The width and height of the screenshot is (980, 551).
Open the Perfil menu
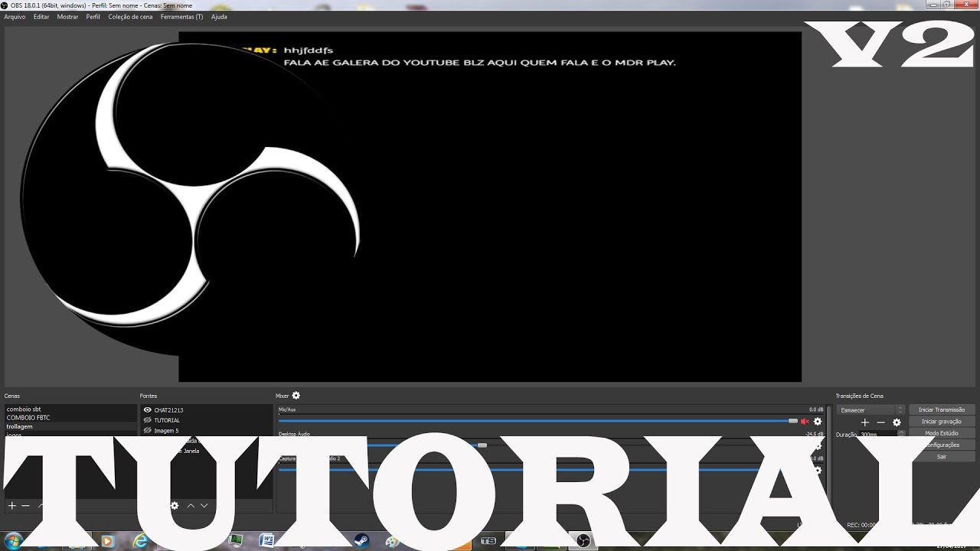93,17
